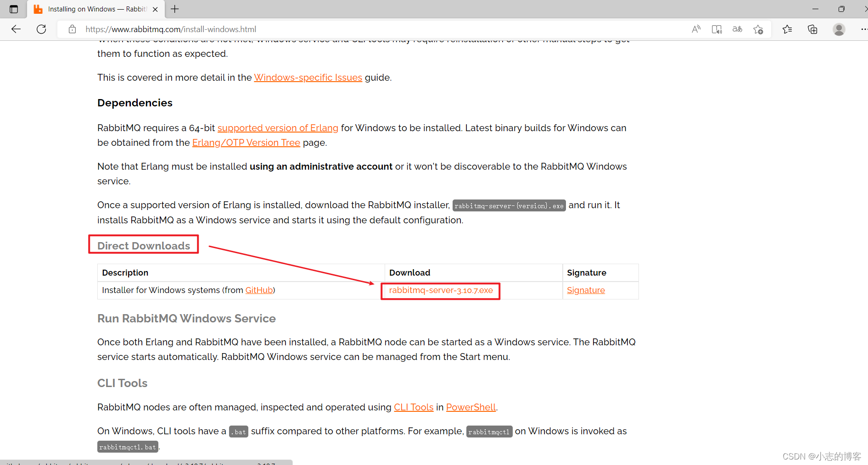Click the address bar URL
This screenshot has width=868, height=465.
[x=171, y=29]
